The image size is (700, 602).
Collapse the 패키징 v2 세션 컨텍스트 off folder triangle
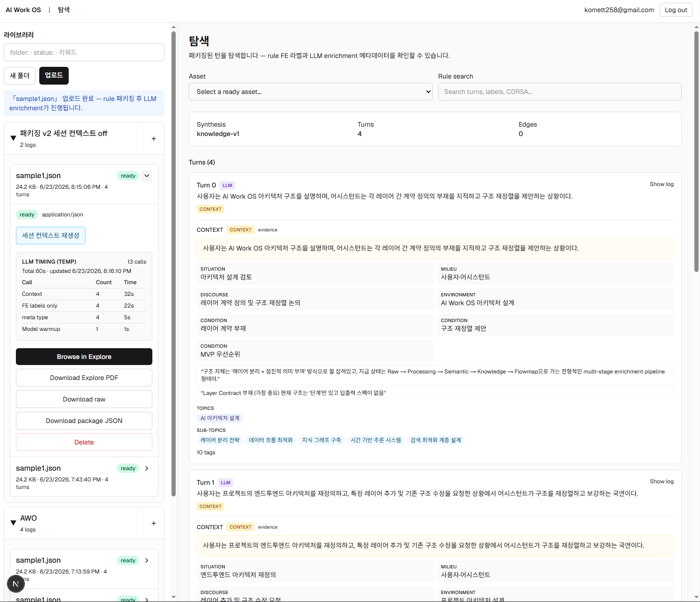(x=13, y=138)
